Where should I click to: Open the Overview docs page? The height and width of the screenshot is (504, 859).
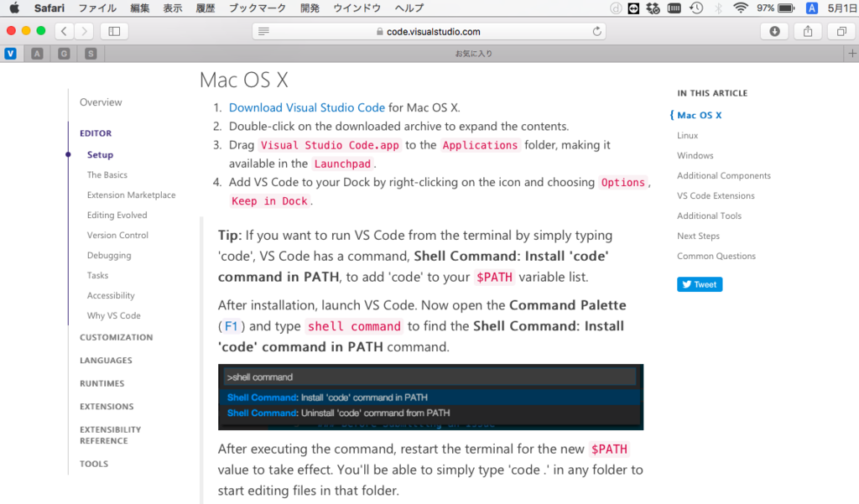[101, 102]
